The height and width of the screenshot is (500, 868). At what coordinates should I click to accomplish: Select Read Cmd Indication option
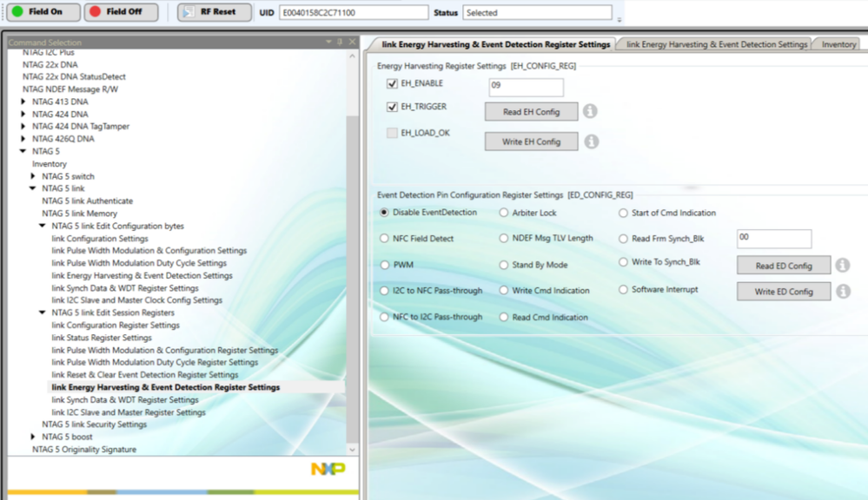pos(504,317)
